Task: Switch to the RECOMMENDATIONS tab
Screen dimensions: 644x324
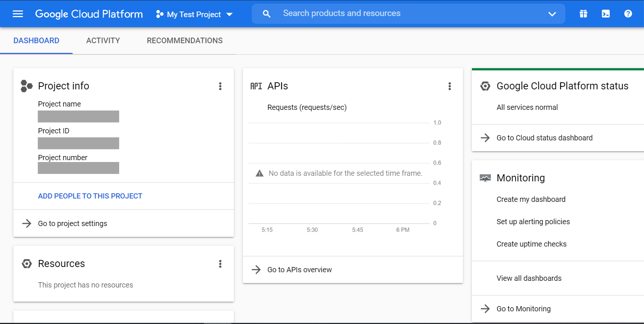Action: (x=185, y=41)
